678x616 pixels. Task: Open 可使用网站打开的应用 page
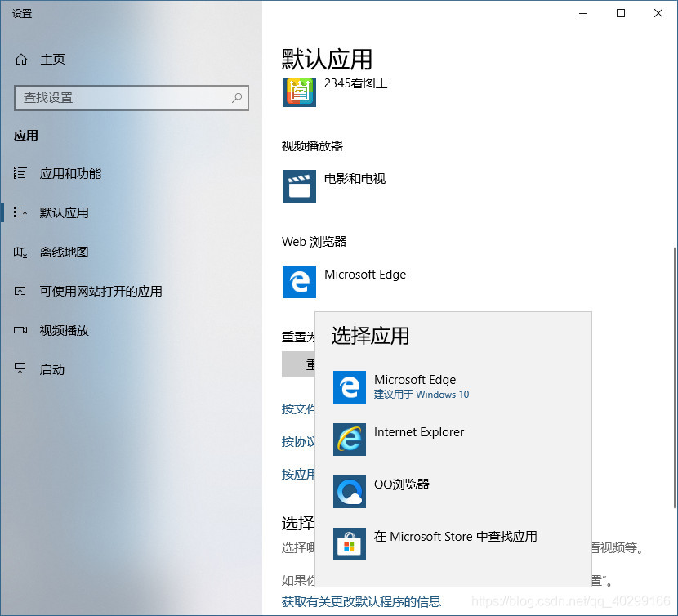coord(100,291)
